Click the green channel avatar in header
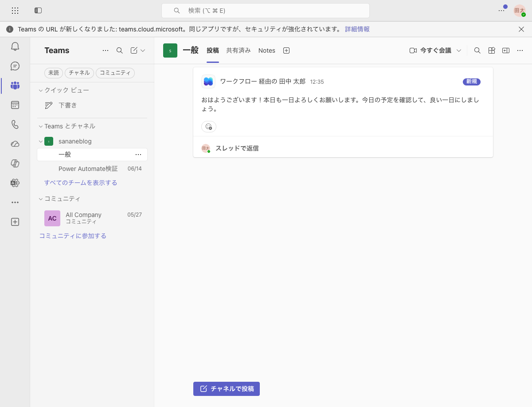532x407 pixels. point(170,50)
